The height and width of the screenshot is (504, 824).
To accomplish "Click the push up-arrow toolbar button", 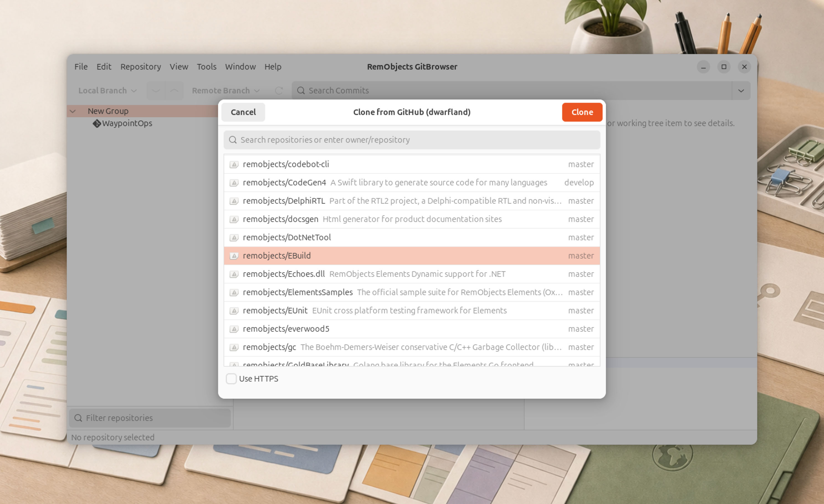I will point(174,91).
